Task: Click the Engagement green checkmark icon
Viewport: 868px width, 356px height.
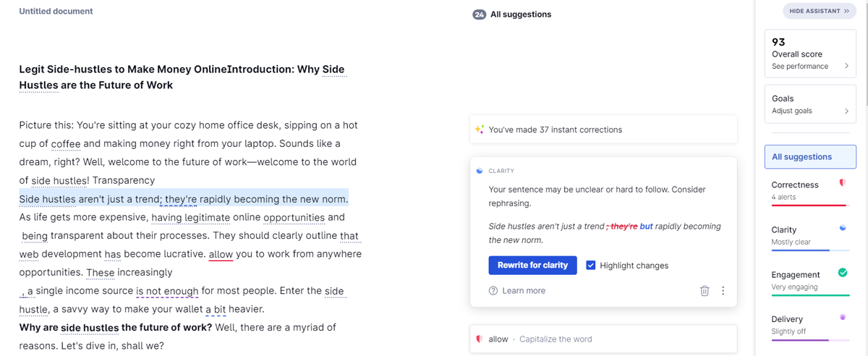Action: tap(842, 273)
